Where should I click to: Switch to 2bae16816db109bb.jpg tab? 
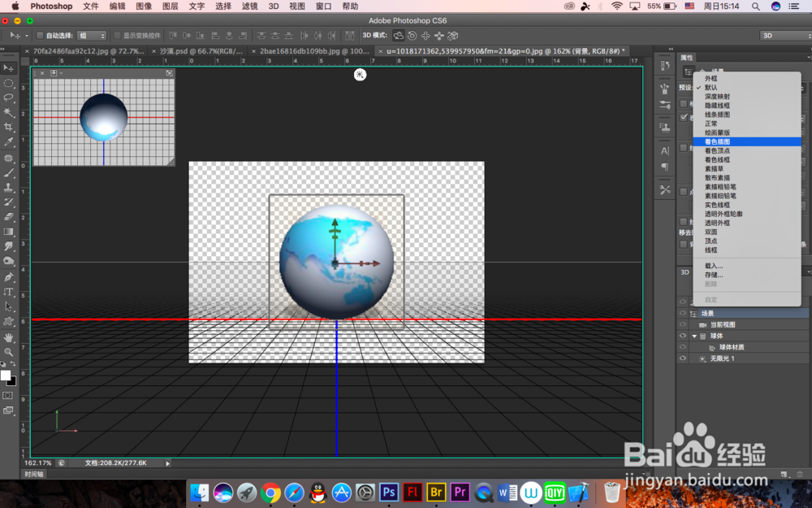point(314,50)
